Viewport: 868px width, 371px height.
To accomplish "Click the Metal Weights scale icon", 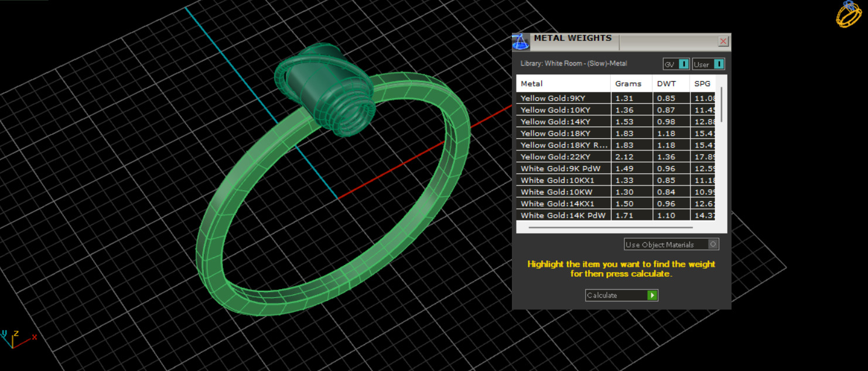I will (521, 42).
